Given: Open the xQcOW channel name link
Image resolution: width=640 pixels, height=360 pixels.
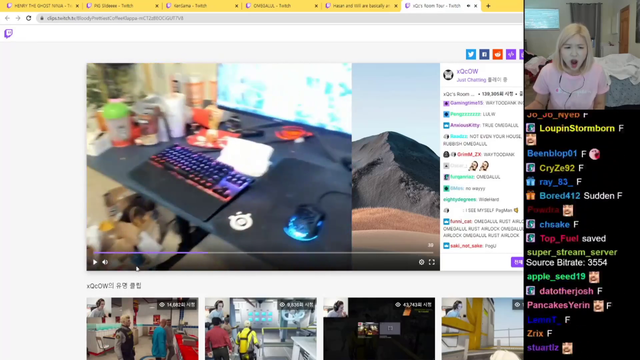Looking at the screenshot, I should point(467,71).
